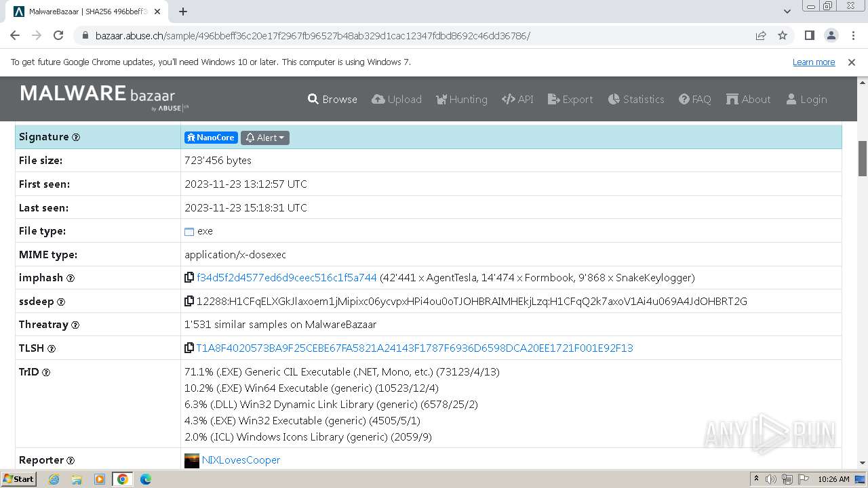Copy the TLSH value with clipboard icon
868x488 pixels.
click(x=189, y=348)
